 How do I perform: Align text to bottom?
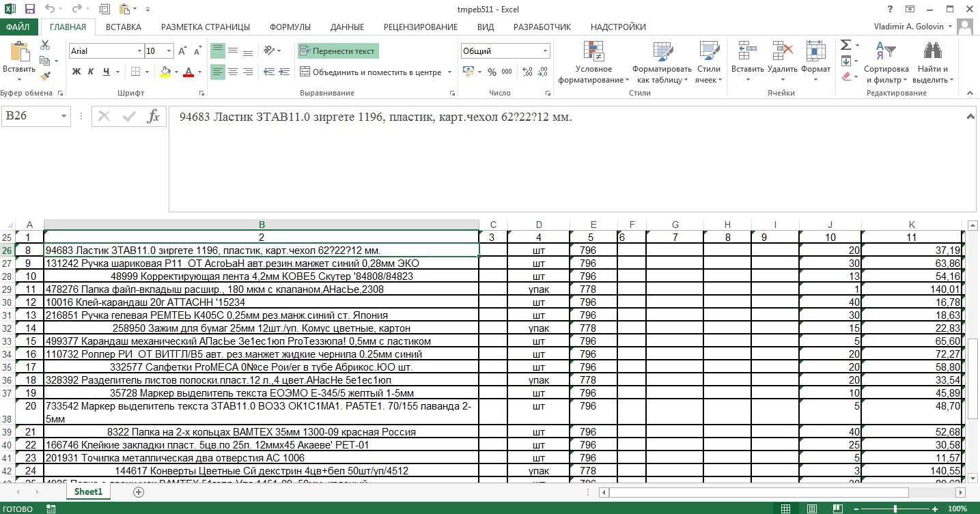pos(249,51)
